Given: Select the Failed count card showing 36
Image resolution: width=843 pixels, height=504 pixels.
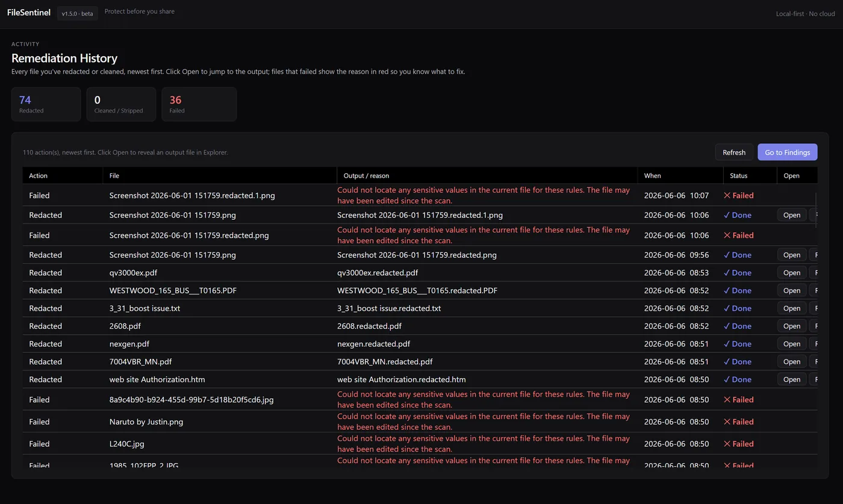Looking at the screenshot, I should [199, 104].
